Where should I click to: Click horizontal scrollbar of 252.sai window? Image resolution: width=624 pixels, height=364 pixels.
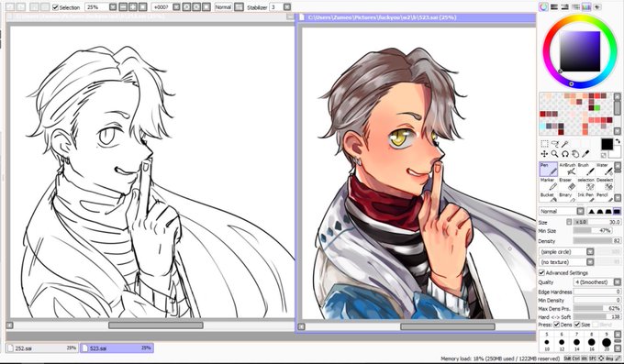[156, 325]
